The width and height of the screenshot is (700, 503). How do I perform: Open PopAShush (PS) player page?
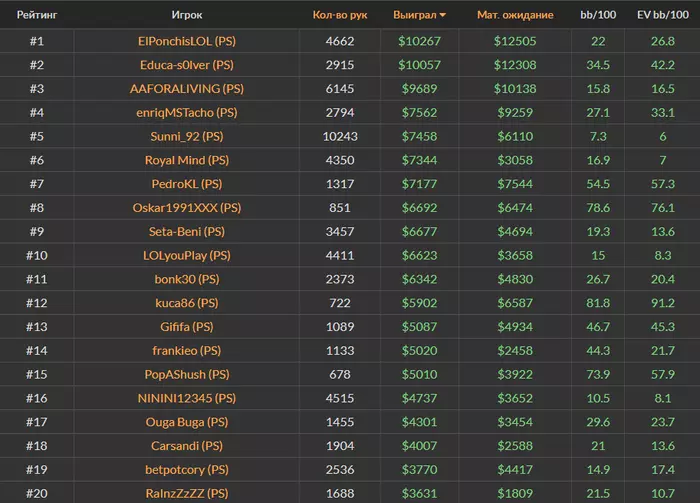tap(186, 375)
